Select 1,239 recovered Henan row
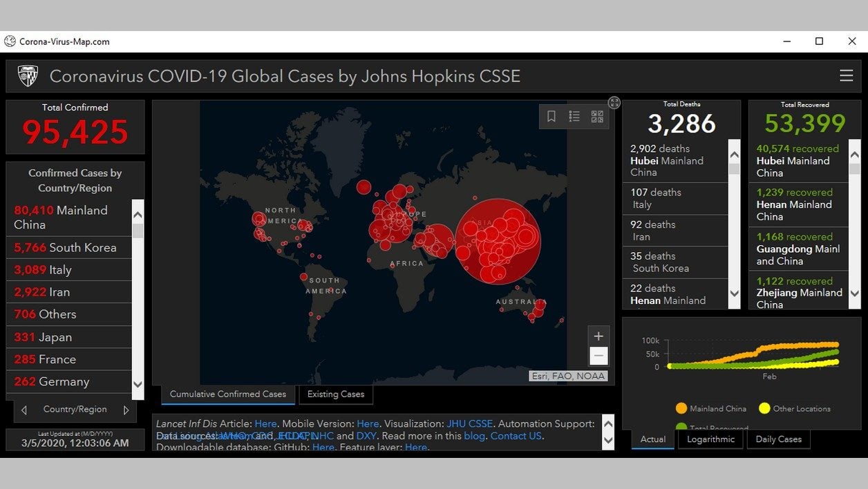The width and height of the screenshot is (868, 489). point(798,204)
